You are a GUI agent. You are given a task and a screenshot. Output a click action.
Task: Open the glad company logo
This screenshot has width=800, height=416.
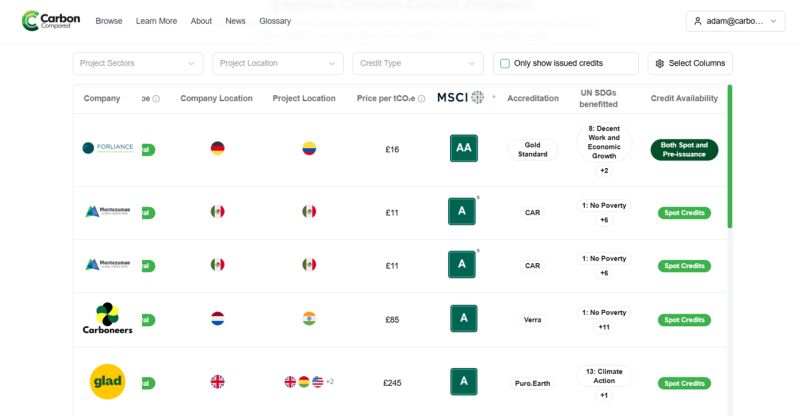click(107, 382)
